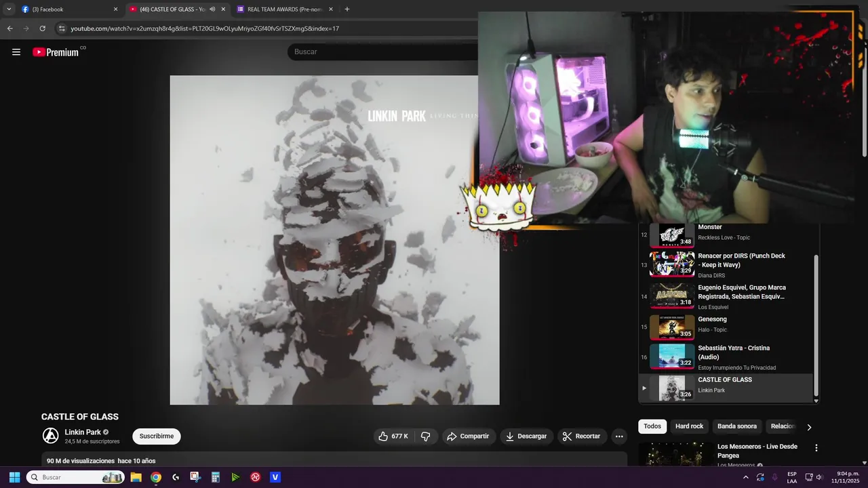The width and height of the screenshot is (868, 488).
Task: Share the video via Compartir
Action: click(468, 436)
